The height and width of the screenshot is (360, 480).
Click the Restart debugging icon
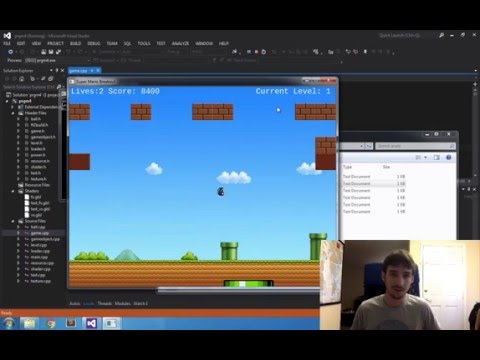coord(264,52)
